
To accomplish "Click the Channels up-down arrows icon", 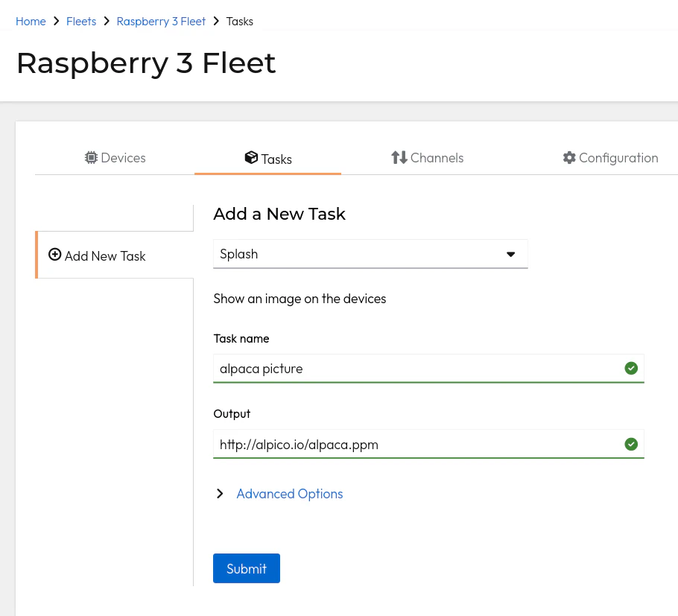I will click(x=399, y=158).
